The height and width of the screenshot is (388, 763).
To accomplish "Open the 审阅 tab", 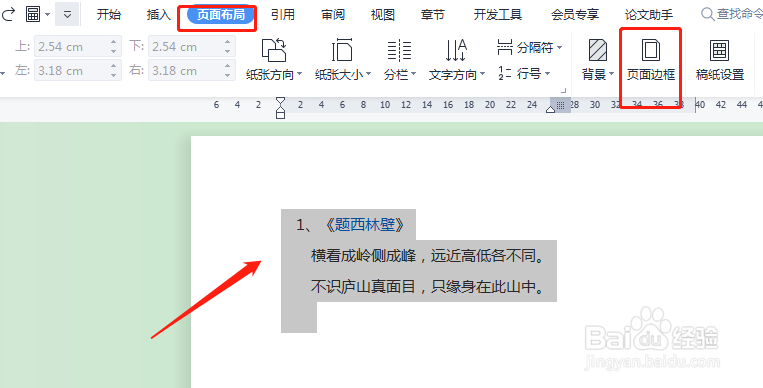I will [333, 15].
